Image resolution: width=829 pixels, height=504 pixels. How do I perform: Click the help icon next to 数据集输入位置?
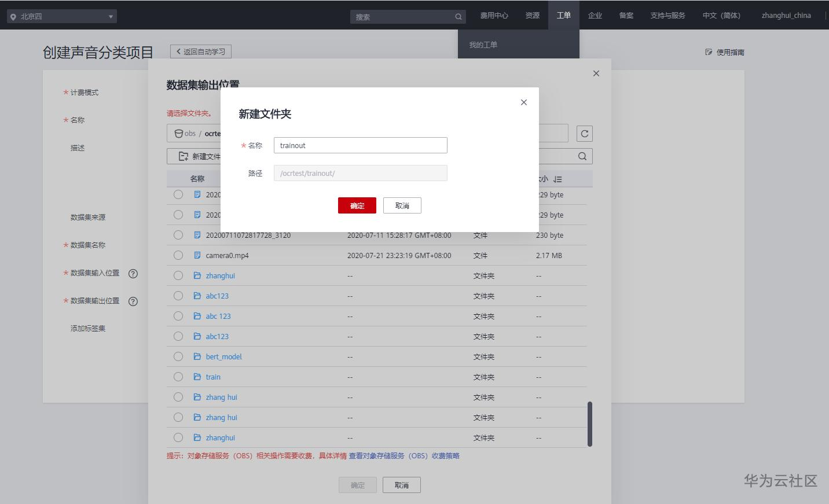[x=133, y=274]
